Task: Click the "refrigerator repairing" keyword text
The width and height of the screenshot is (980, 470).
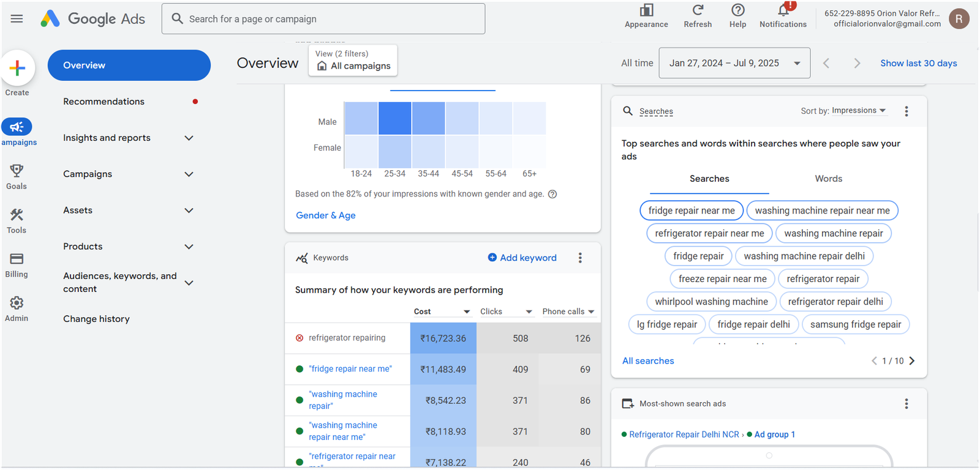Action: (347, 338)
